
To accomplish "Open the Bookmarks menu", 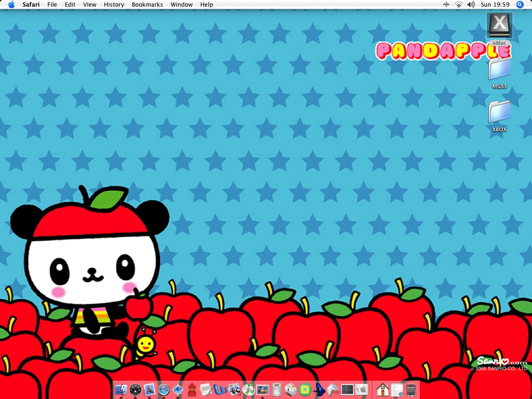I will (148, 5).
